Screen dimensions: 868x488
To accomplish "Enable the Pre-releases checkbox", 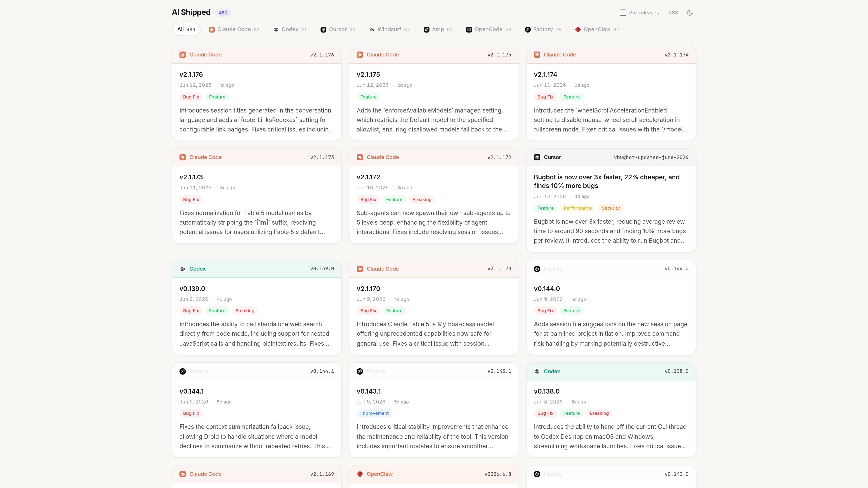I will tap(623, 13).
